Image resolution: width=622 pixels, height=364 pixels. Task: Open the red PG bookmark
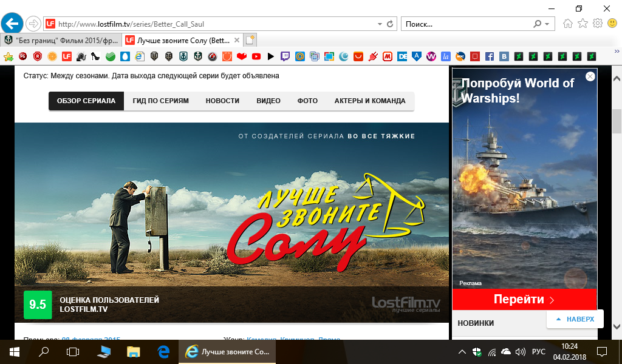coord(23,56)
